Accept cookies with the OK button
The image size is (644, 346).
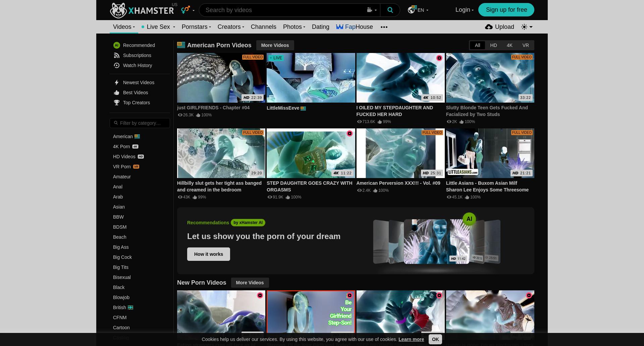click(x=435, y=339)
